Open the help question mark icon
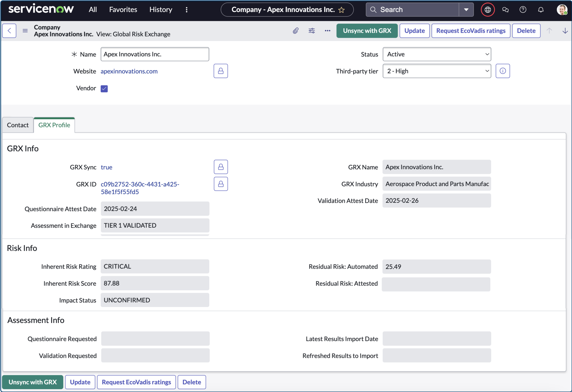 pyautogui.click(x=523, y=10)
